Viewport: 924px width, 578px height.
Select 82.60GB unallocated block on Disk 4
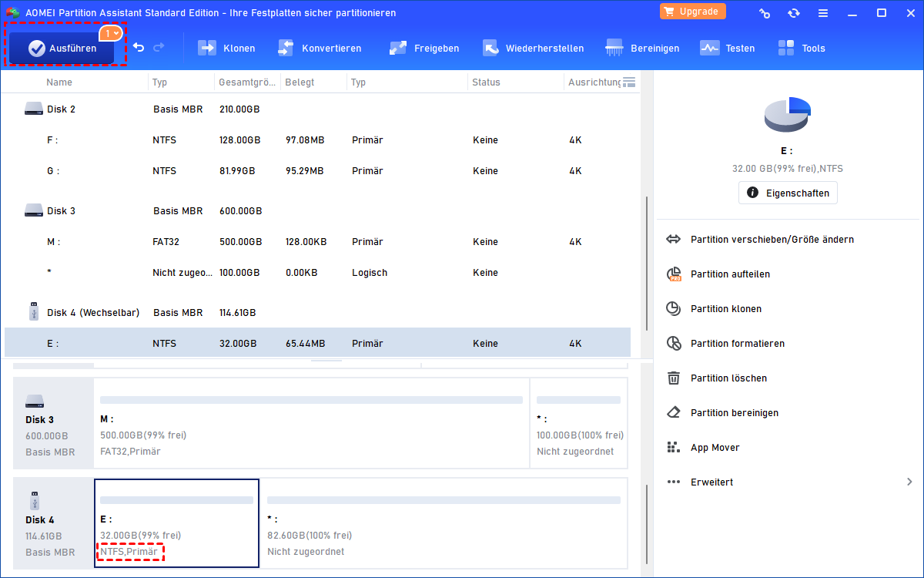444,523
